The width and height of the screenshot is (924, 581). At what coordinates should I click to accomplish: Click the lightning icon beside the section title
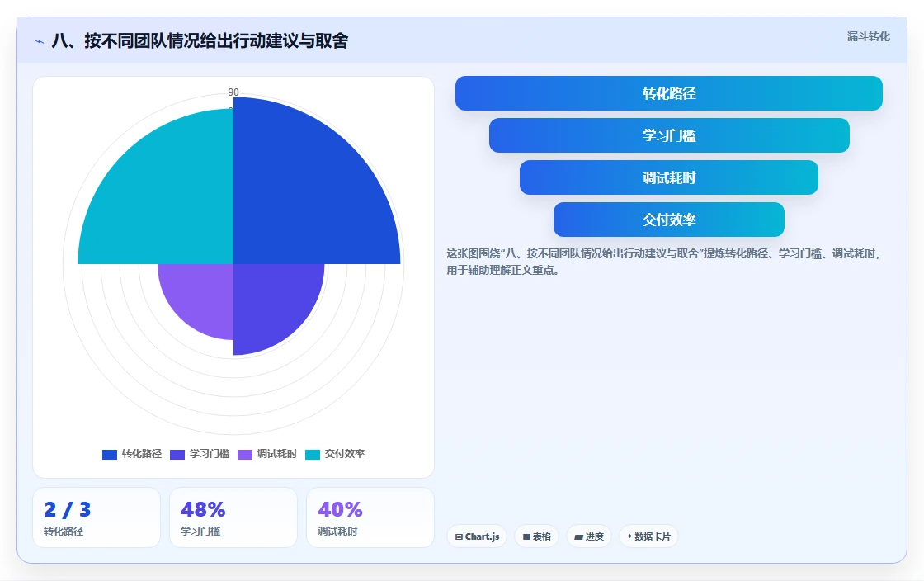[40, 41]
